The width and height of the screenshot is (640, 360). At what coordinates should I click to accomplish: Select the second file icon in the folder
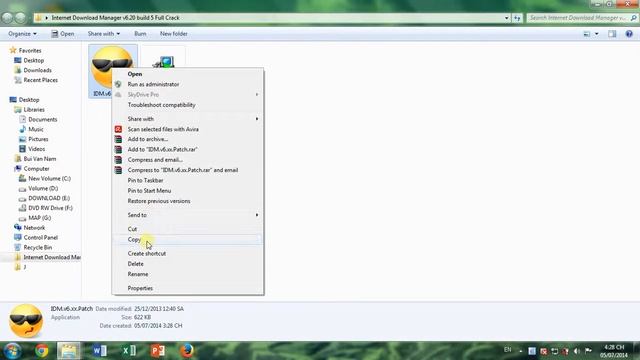[164, 61]
